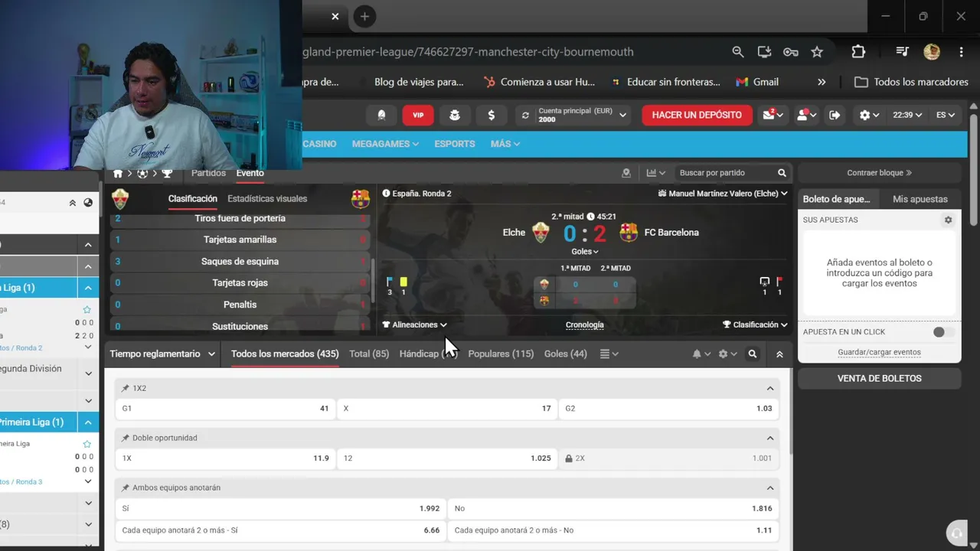Open the dollar sign payments icon
980x551 pixels.
(491, 115)
